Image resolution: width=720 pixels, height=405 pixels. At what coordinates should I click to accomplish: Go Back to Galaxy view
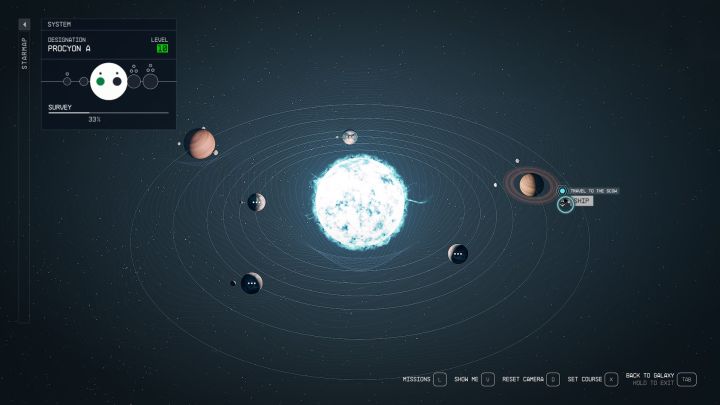click(x=686, y=380)
